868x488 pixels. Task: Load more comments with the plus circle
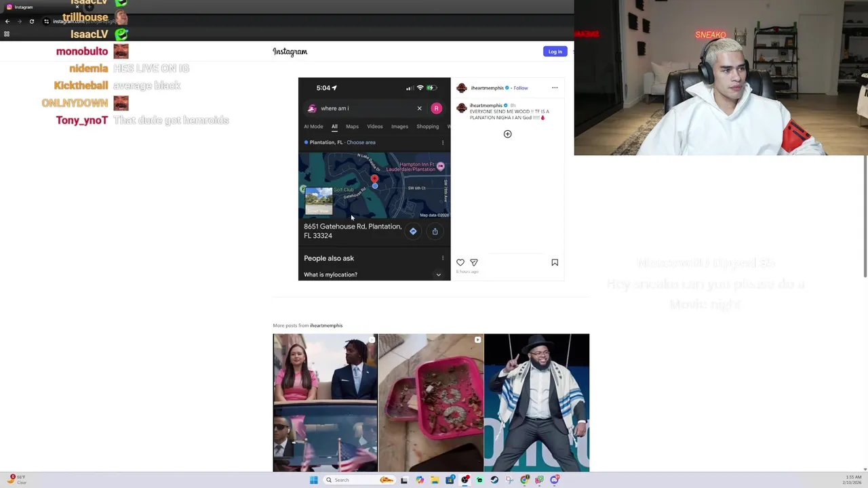[x=507, y=134]
